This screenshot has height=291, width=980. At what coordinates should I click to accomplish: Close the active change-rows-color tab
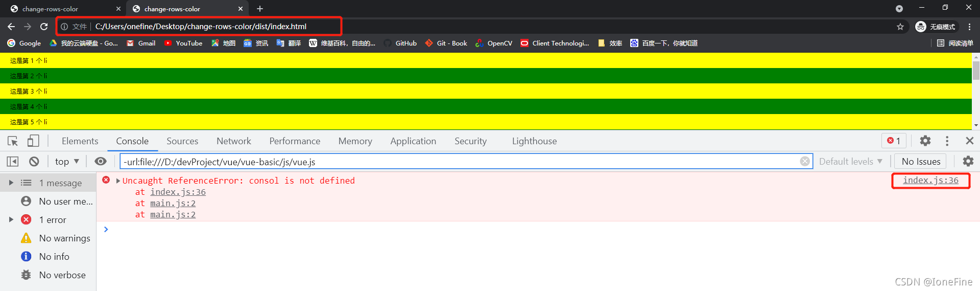[x=241, y=9]
